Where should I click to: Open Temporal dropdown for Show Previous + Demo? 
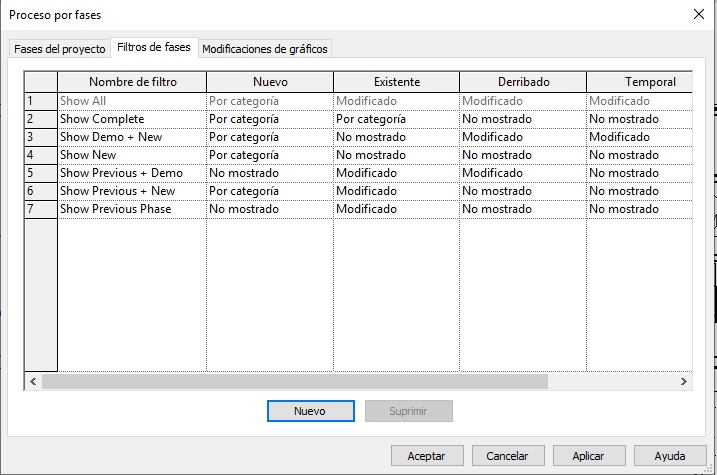(x=638, y=173)
